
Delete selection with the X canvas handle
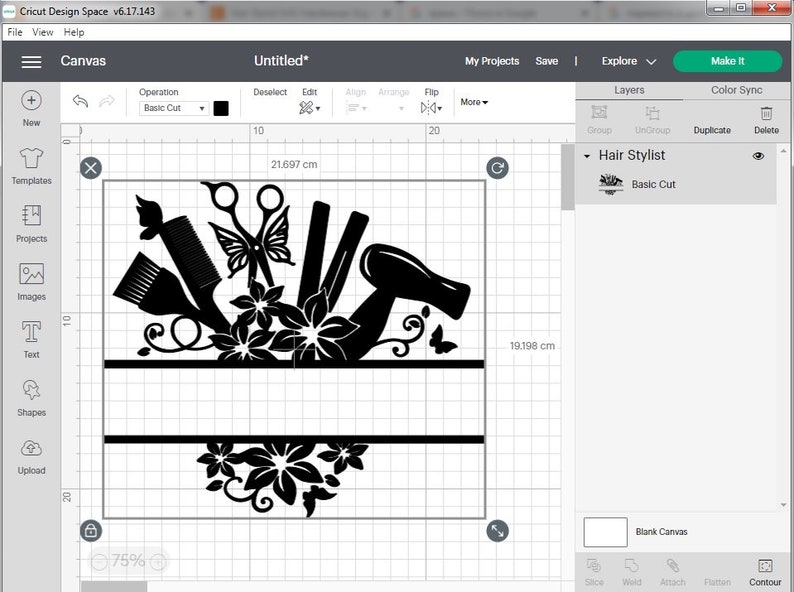91,168
